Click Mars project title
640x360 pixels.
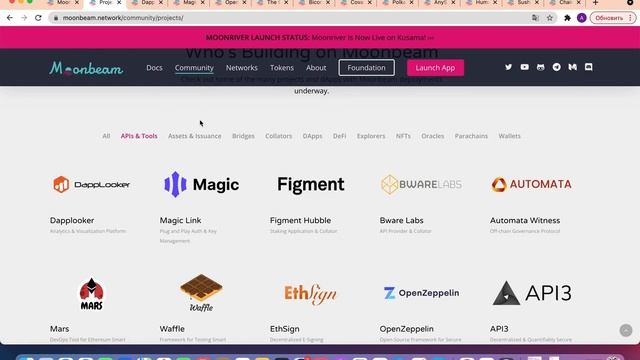pyautogui.click(x=60, y=329)
